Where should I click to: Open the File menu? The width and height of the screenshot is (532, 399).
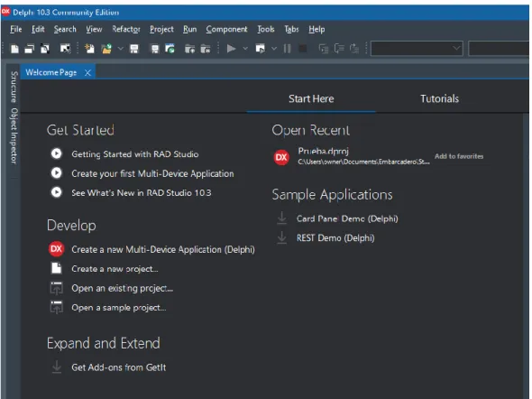pyautogui.click(x=16, y=30)
